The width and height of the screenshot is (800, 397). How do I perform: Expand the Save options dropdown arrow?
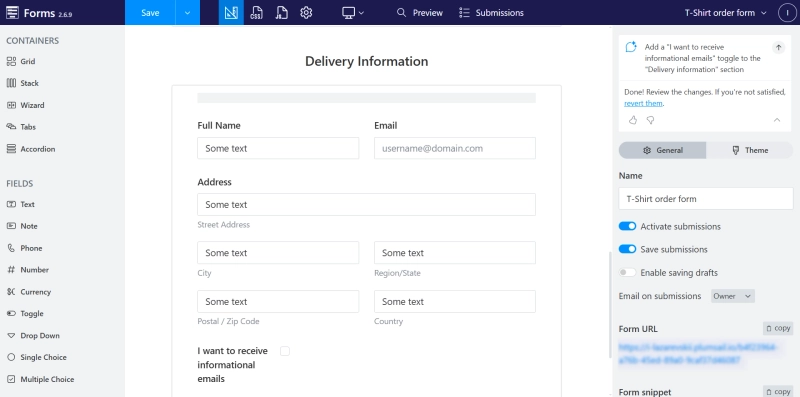(187, 13)
